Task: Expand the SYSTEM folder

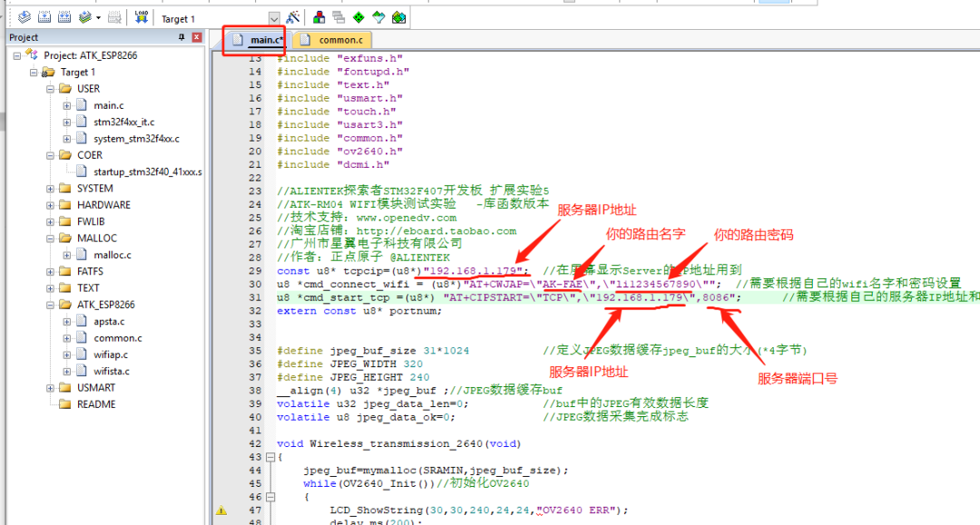Action: (50, 189)
